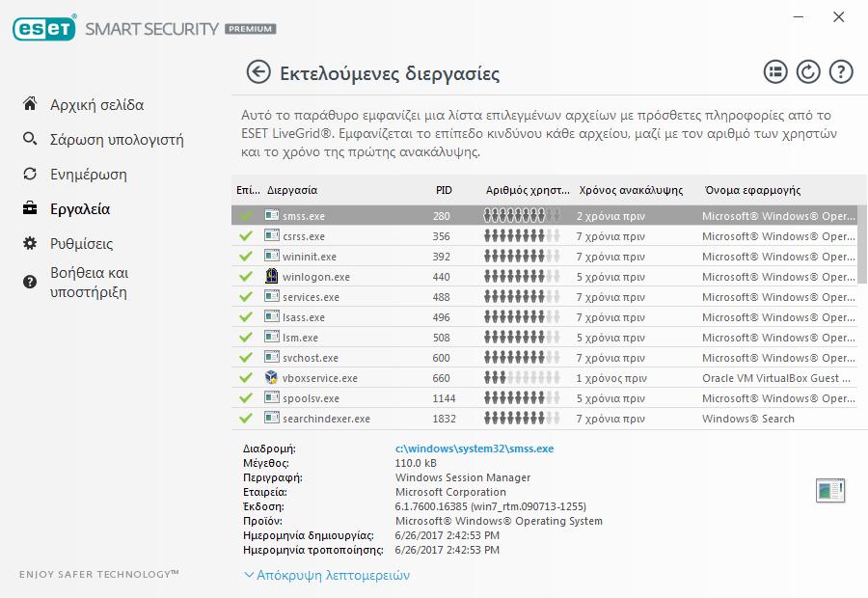The image size is (868, 598).
Task: Click the magnifier icon beside Σάρωση υπολογιστή
Action: 30,139
